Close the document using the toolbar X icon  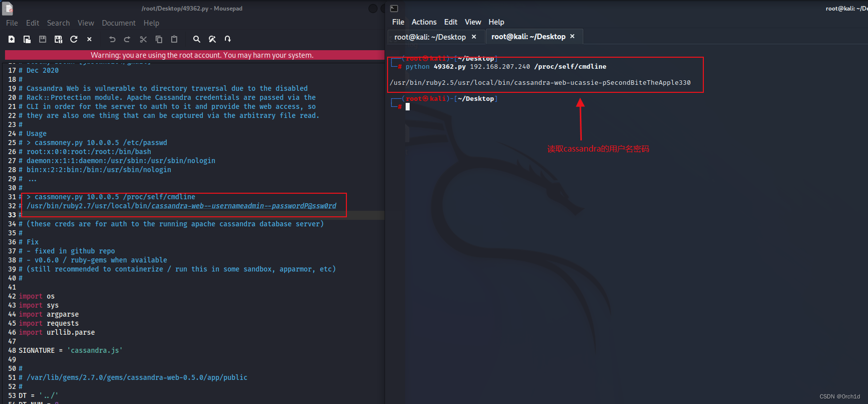[89, 39]
